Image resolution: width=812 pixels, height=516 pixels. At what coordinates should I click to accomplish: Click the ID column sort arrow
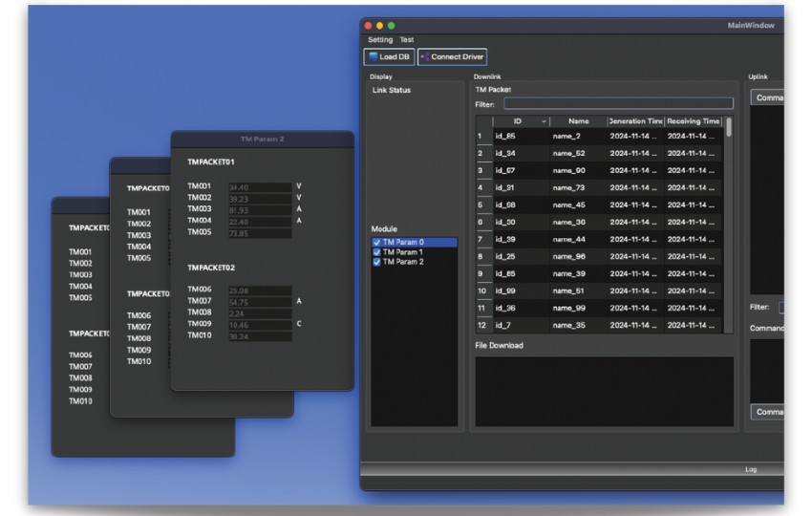[x=545, y=121]
